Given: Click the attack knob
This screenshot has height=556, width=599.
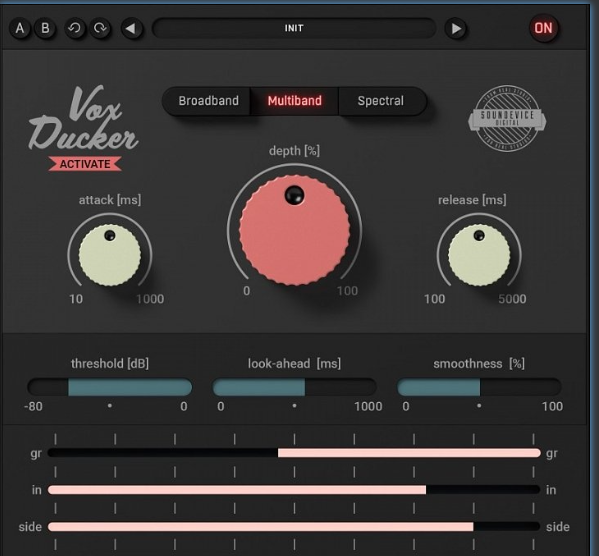Looking at the screenshot, I should pos(110,255).
